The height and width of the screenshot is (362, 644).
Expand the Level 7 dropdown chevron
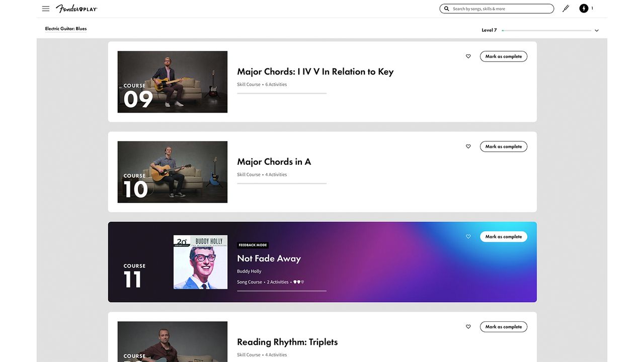[x=597, y=31]
